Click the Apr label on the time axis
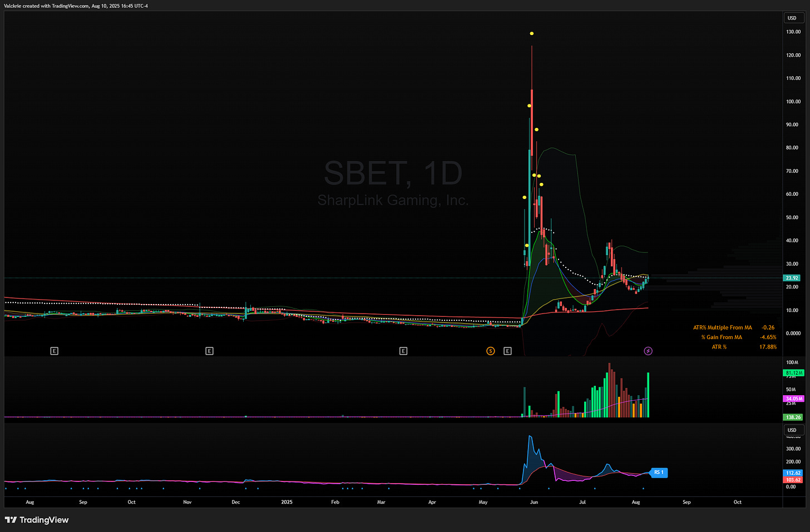Screen dimensions: 810x532 432,502
